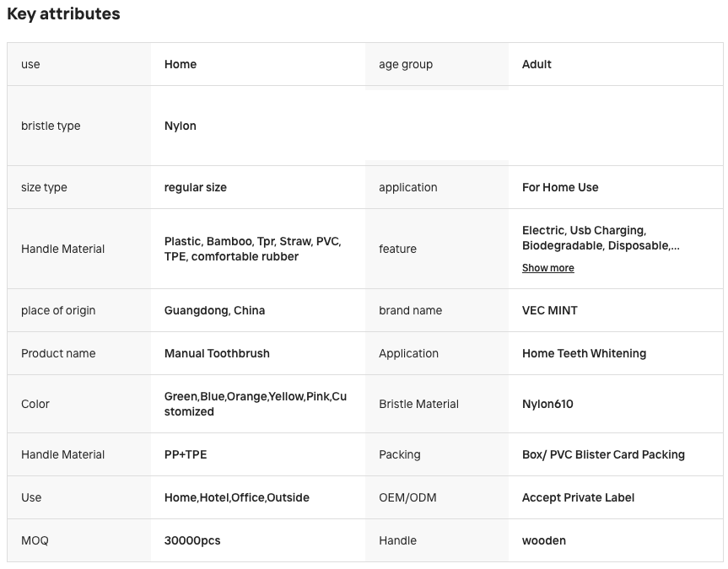Select the Accept Private Label text
This screenshot has width=728, height=569.
tap(578, 497)
